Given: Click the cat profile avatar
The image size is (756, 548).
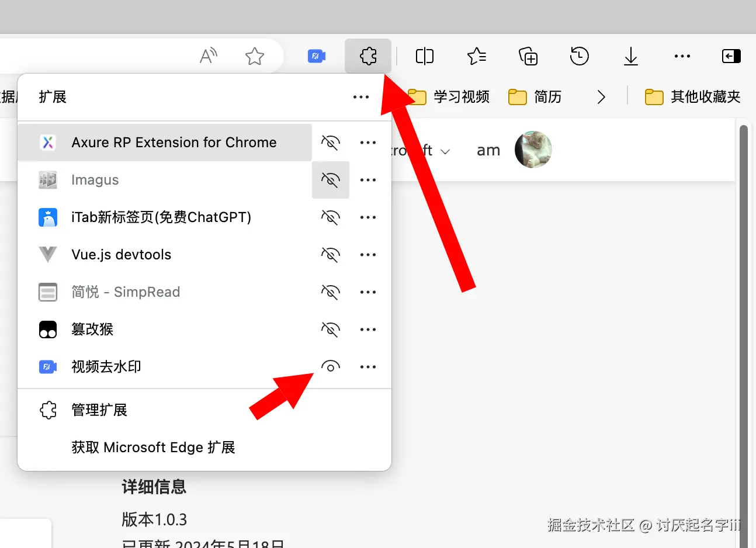Looking at the screenshot, I should (533, 150).
